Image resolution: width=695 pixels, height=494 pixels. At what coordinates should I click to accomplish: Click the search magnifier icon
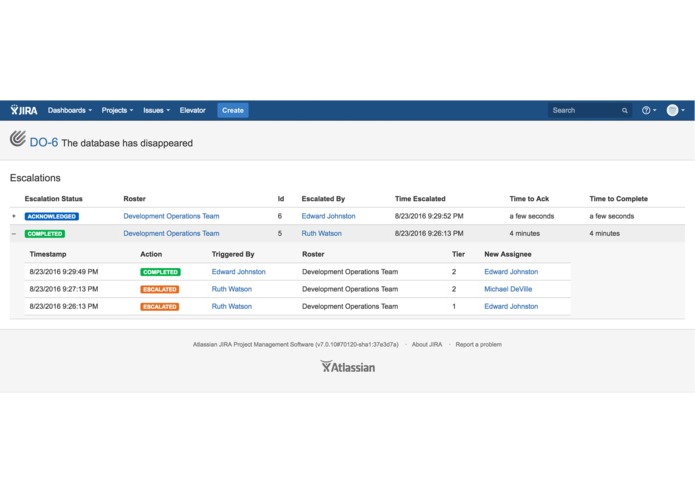625,110
